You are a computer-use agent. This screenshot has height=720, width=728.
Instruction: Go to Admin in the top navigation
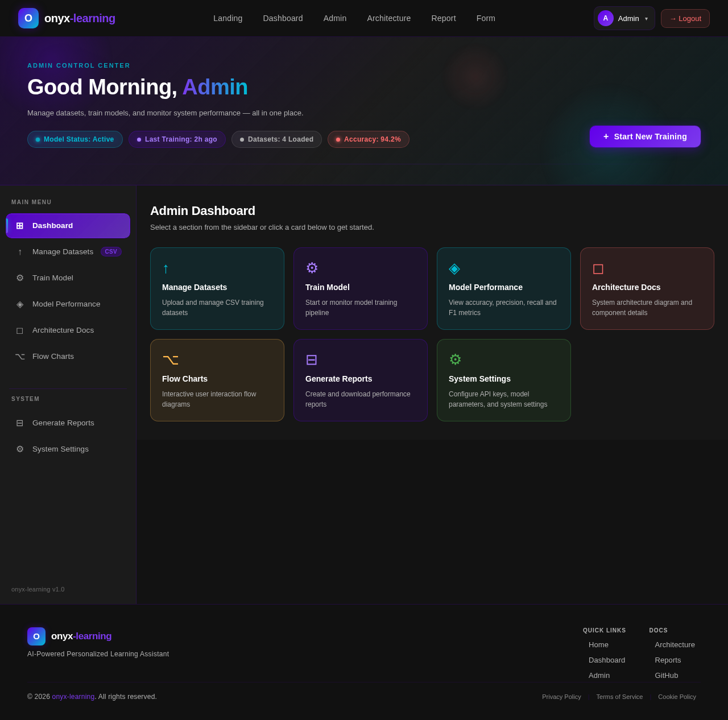[335, 18]
